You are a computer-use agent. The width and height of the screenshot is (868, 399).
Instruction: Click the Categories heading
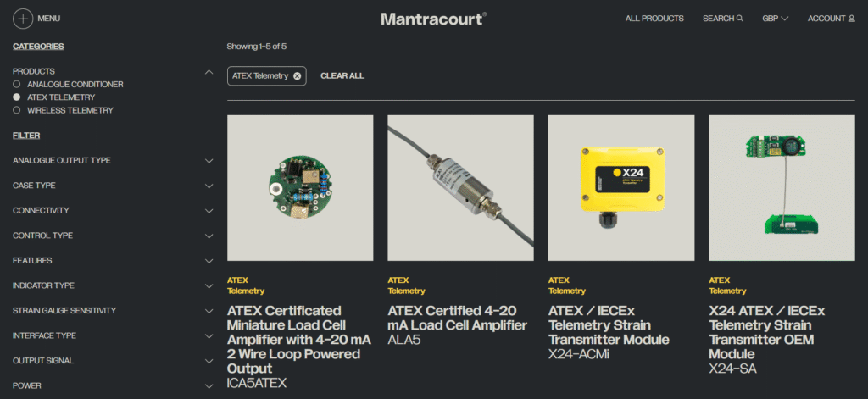coord(38,47)
